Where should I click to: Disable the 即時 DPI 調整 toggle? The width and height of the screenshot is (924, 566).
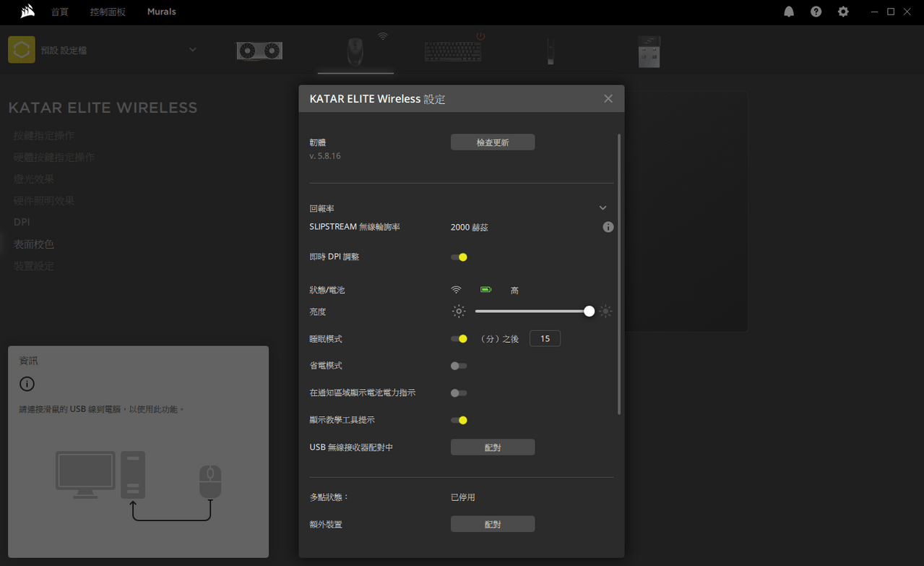(x=459, y=257)
